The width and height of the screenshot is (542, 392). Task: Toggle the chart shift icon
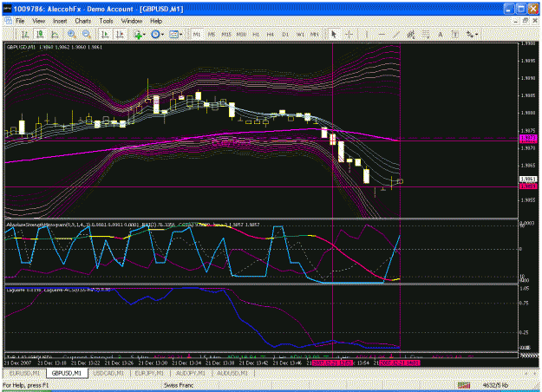pos(120,34)
